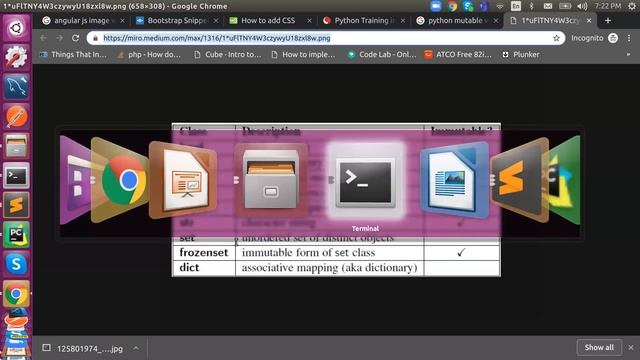
Task: Select LibreOffice Writer in the app switcher
Action: click(454, 181)
